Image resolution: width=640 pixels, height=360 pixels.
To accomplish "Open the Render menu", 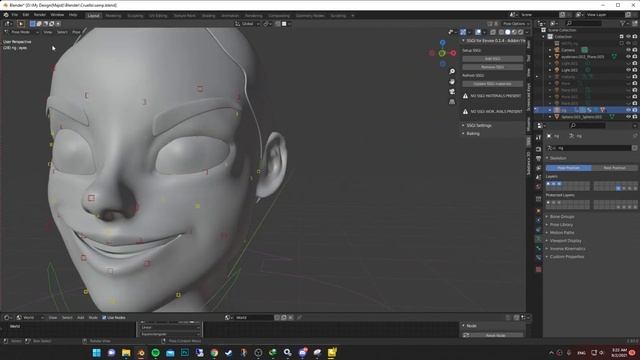I will [x=40, y=15].
